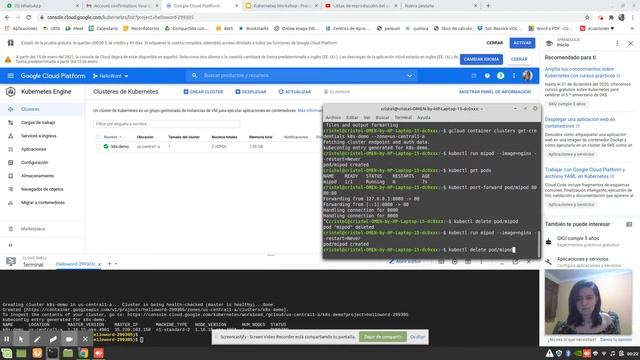Open Migrar a contenedores in sidebar
This screenshot has width=640, height=360.
42,202
